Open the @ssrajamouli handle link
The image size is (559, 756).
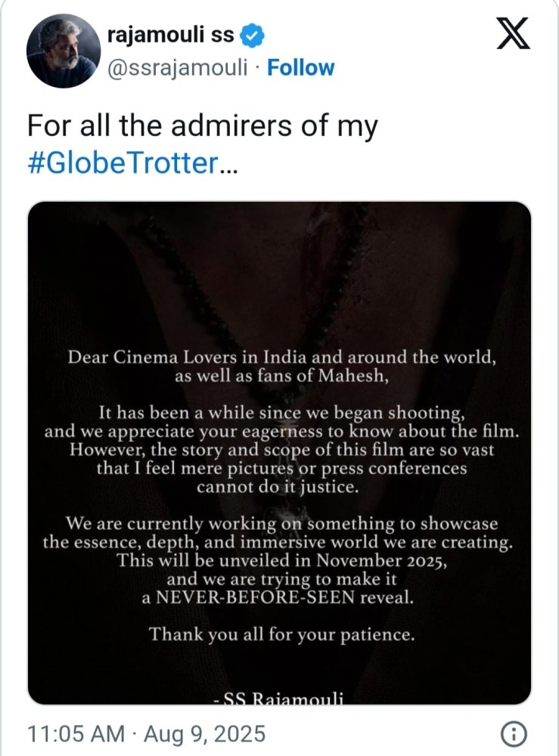point(179,67)
